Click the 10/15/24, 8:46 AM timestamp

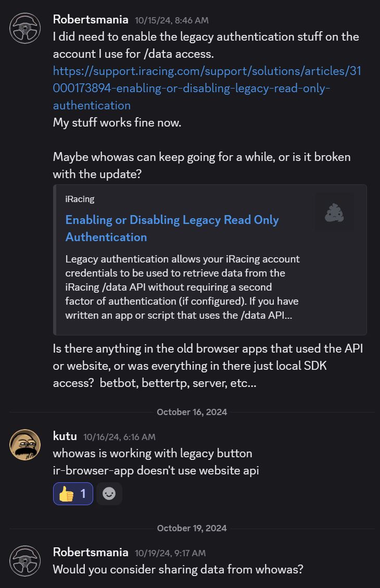[172, 20]
